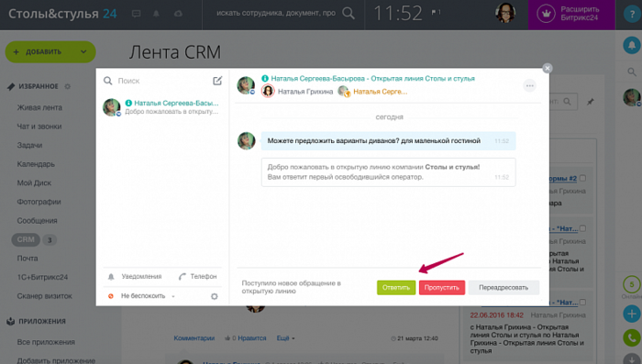Click the 11:52 clock in header
This screenshot has height=364, width=642.
coord(397,14)
